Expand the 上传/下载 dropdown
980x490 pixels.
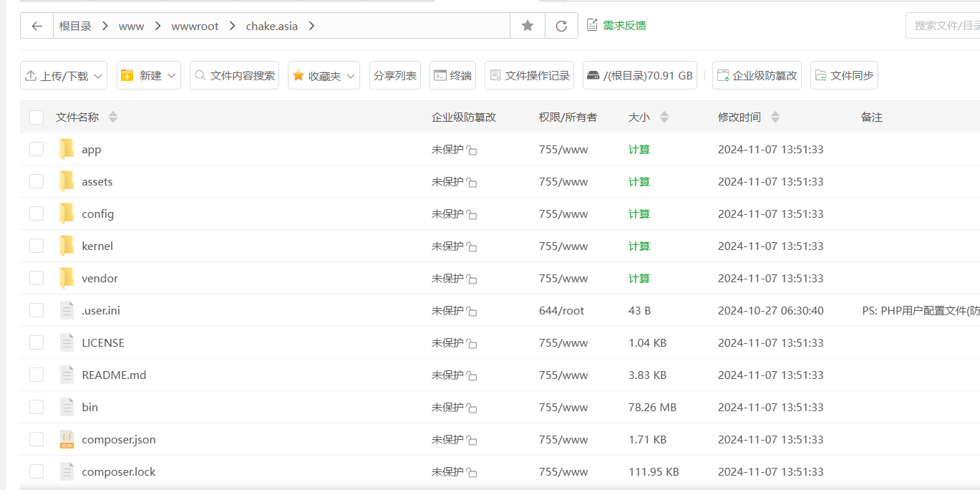[x=64, y=75]
